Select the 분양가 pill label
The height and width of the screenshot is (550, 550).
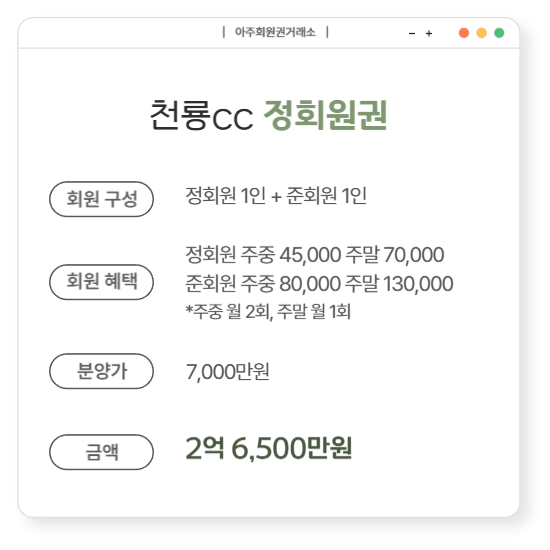click(x=101, y=371)
